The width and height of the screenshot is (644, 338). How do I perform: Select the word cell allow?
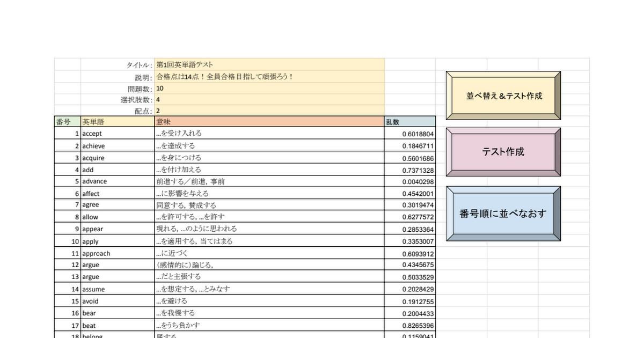point(118,217)
